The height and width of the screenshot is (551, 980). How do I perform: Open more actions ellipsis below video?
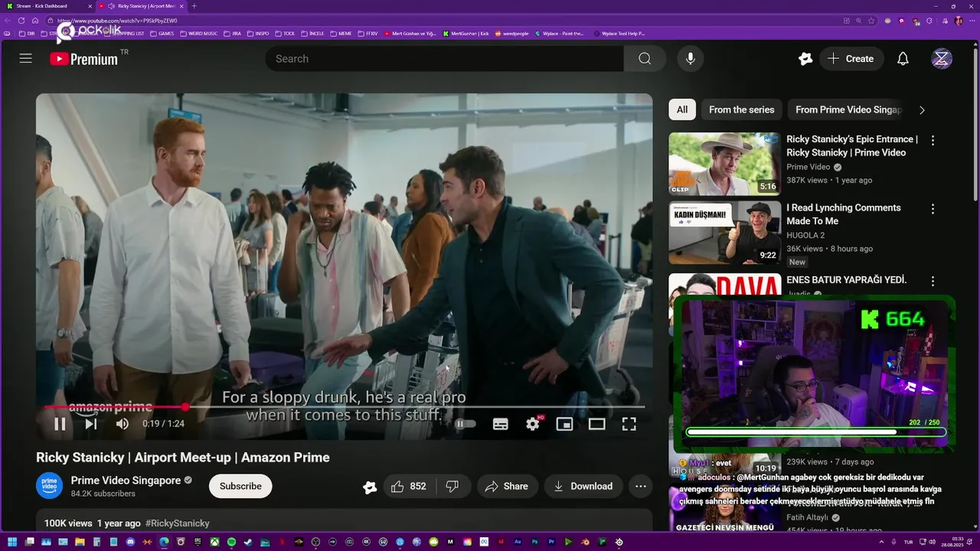(641, 486)
